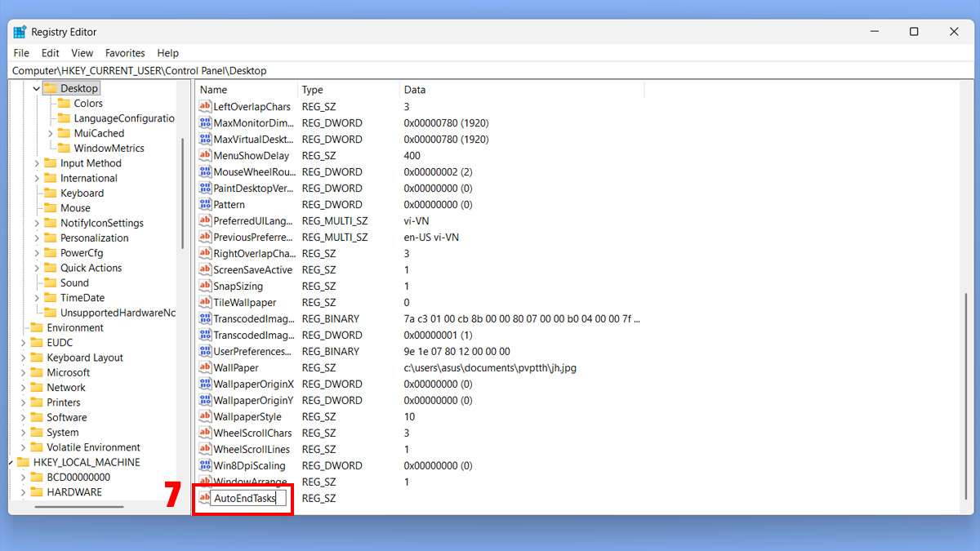This screenshot has height=551, width=980.
Task: Click the PaintDesktopVer DWORD value icon
Action: pos(205,189)
